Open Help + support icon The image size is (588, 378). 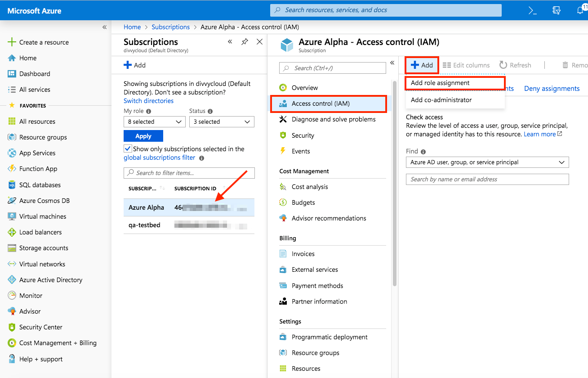(12, 359)
